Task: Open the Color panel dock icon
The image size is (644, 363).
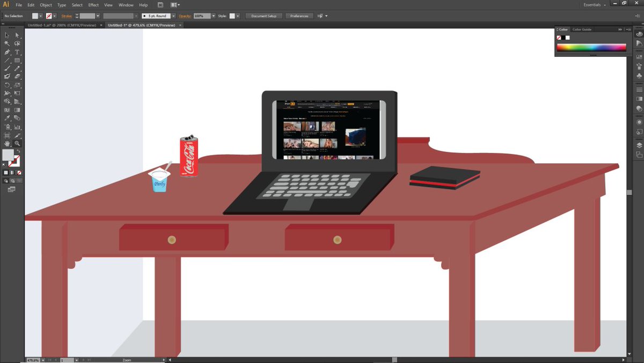Action: pos(639,35)
